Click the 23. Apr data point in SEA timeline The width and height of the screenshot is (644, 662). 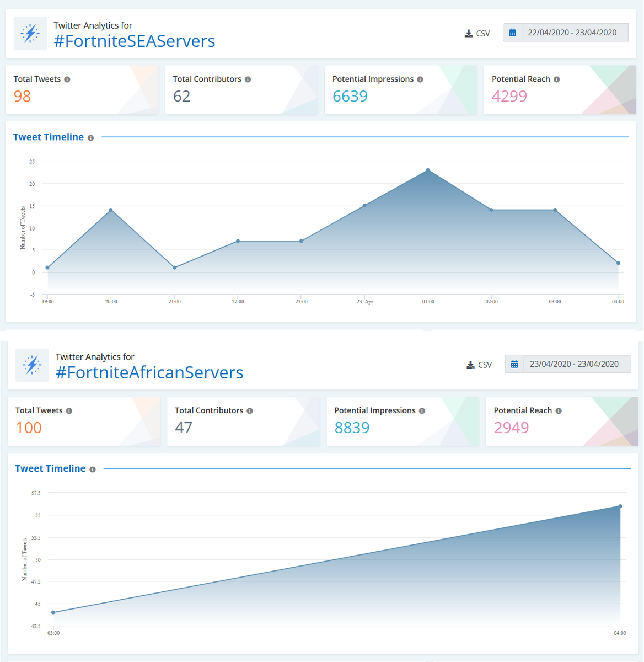tap(364, 206)
